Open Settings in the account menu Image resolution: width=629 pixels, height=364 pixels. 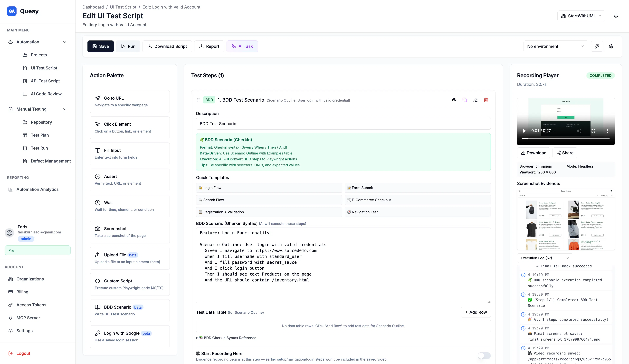tap(24, 331)
